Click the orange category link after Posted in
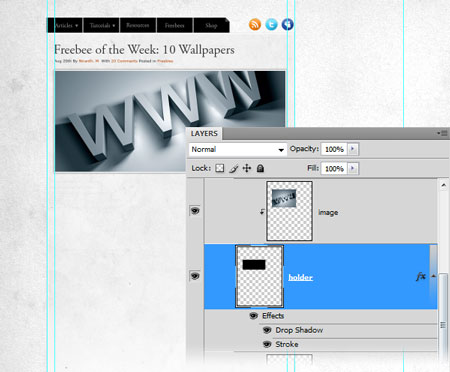The image size is (450, 372). point(165,61)
